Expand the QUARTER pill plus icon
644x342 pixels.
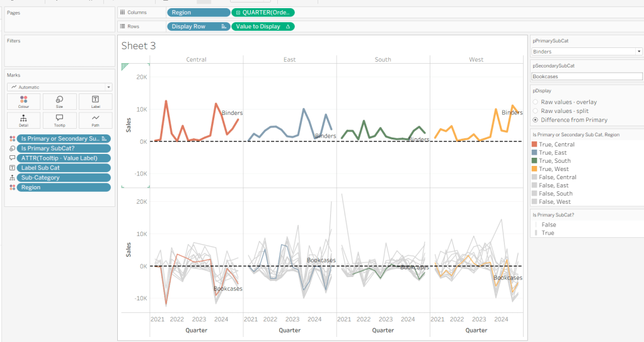[x=238, y=13]
